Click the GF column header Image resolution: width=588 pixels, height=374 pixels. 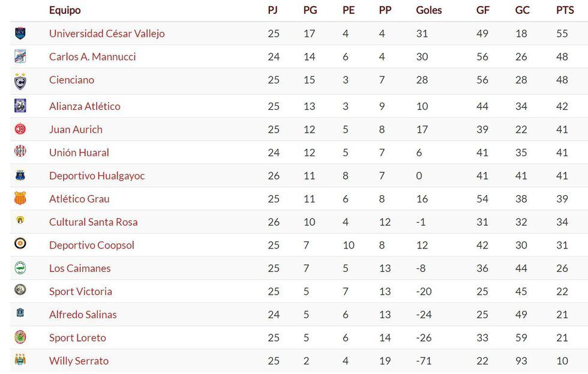tap(482, 10)
